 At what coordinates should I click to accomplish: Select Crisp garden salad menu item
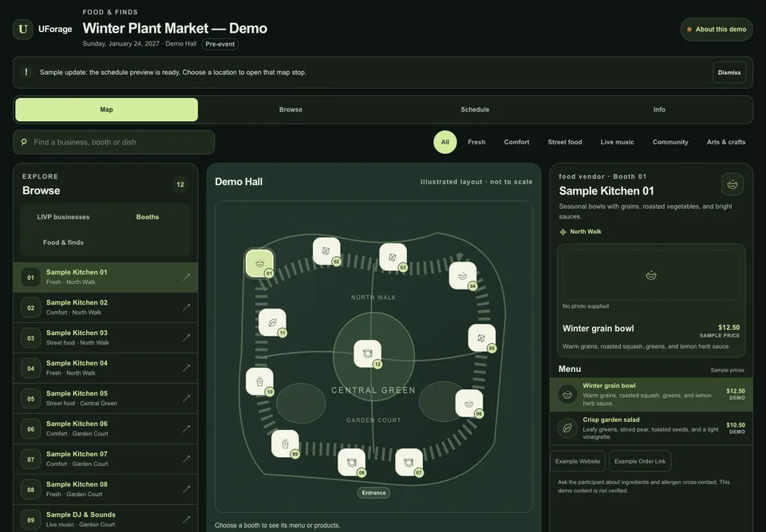[x=651, y=428]
